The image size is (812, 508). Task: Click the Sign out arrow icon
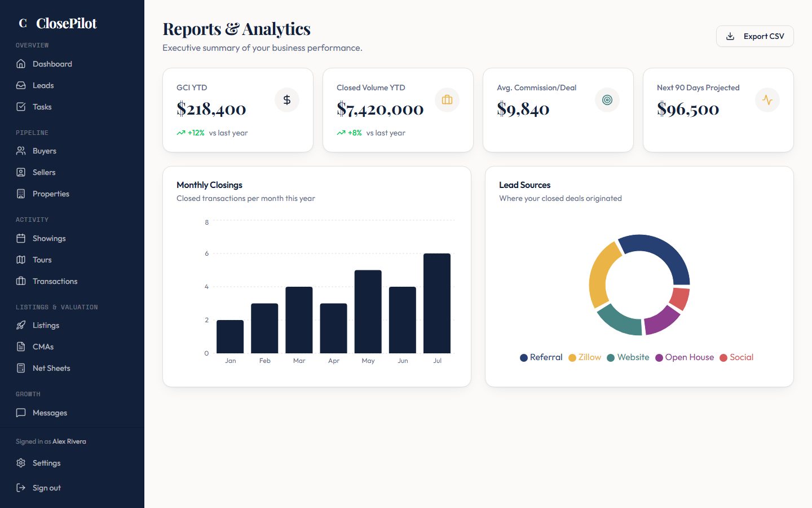coord(21,488)
